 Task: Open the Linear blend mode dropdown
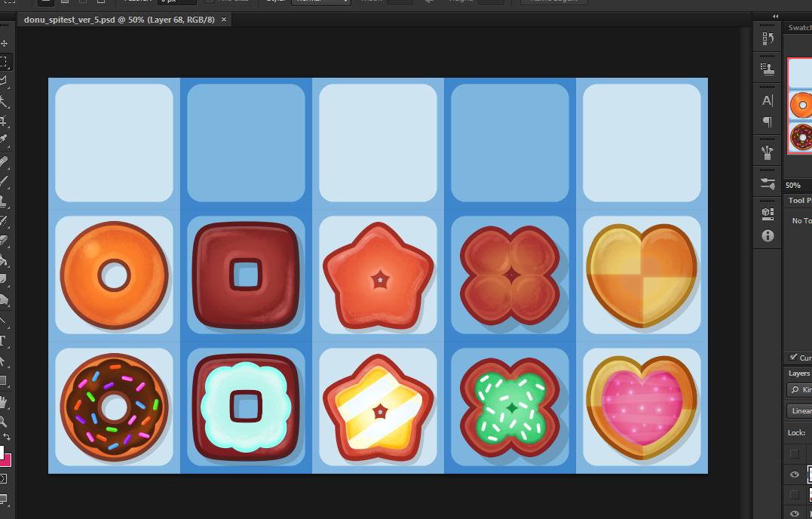[800, 410]
